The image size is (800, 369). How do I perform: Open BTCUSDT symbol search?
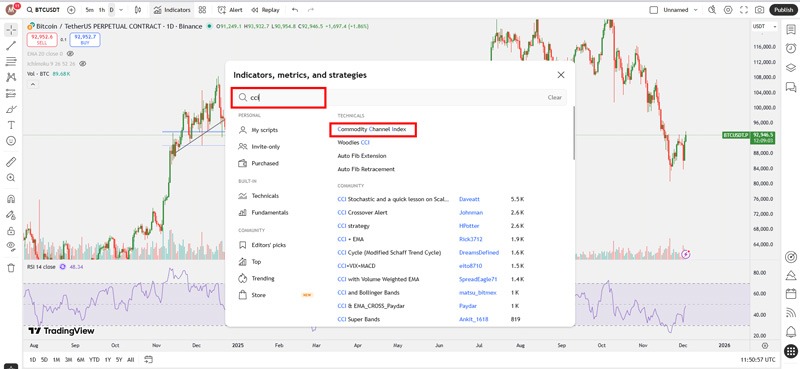tap(44, 10)
